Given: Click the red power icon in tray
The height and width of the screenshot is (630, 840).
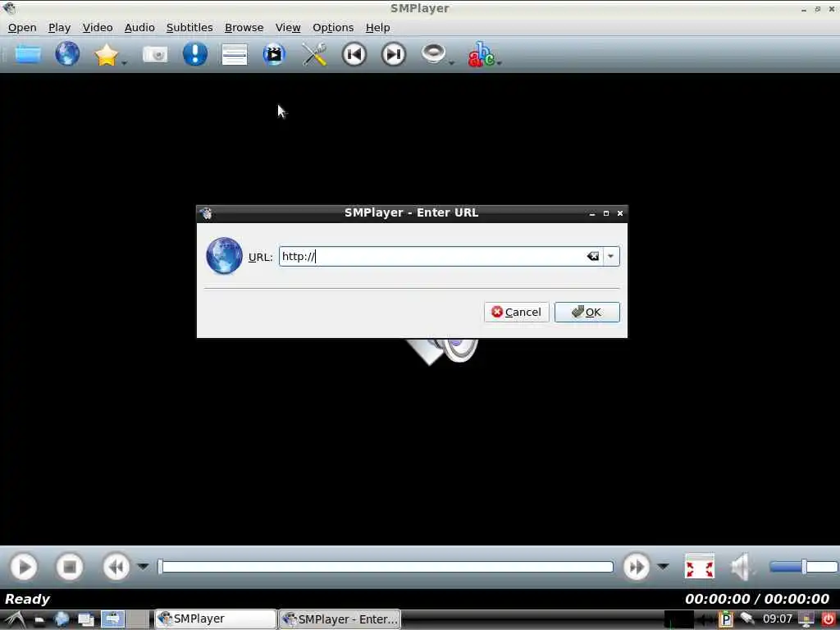Looking at the screenshot, I should 829,619.
